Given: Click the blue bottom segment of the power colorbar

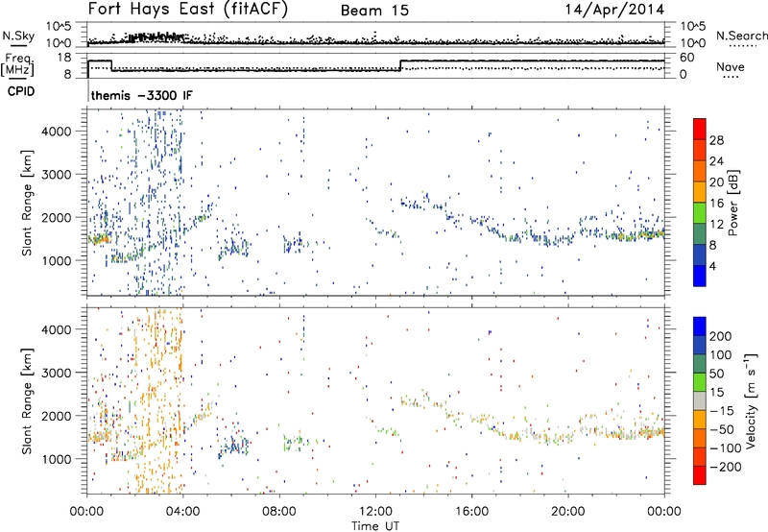Looking at the screenshot, I should 700,276.
